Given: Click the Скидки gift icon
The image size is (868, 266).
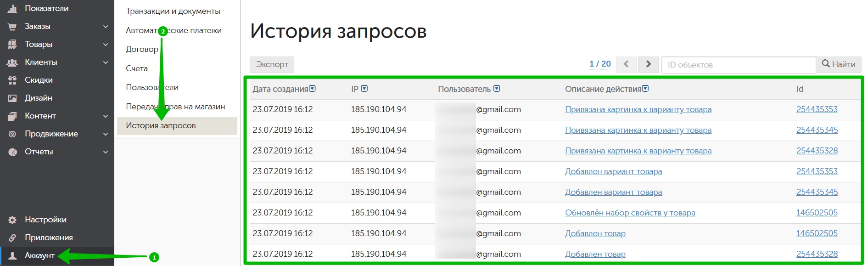Looking at the screenshot, I should pos(12,80).
